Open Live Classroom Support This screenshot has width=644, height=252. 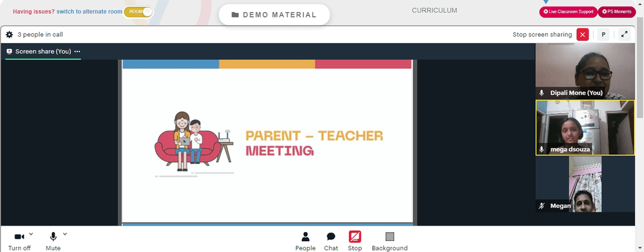[568, 12]
